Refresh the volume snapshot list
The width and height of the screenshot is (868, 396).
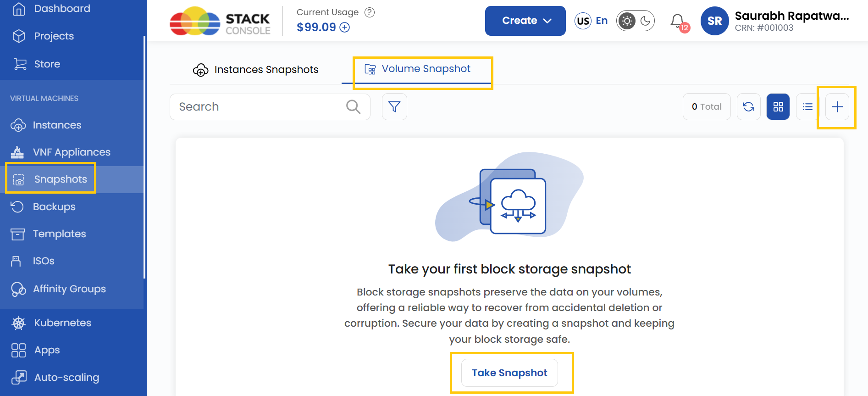point(748,107)
